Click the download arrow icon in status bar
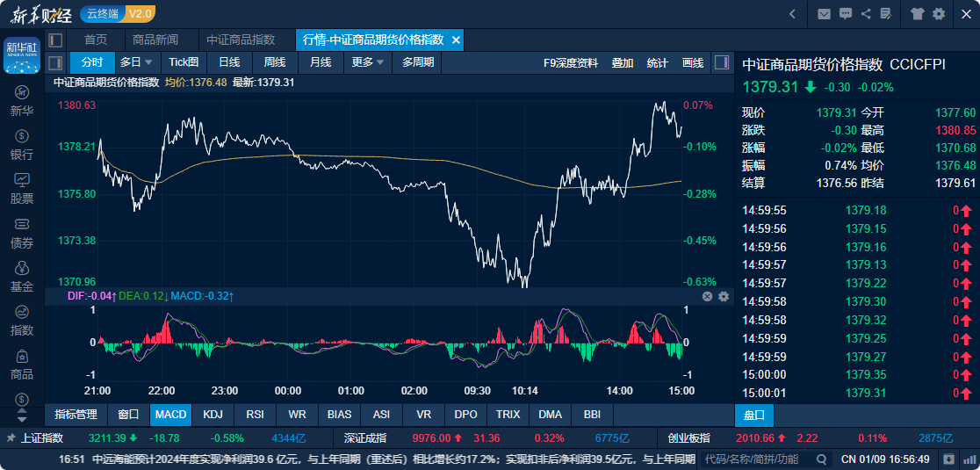Viewport: 980px width, 470px height. point(948,459)
